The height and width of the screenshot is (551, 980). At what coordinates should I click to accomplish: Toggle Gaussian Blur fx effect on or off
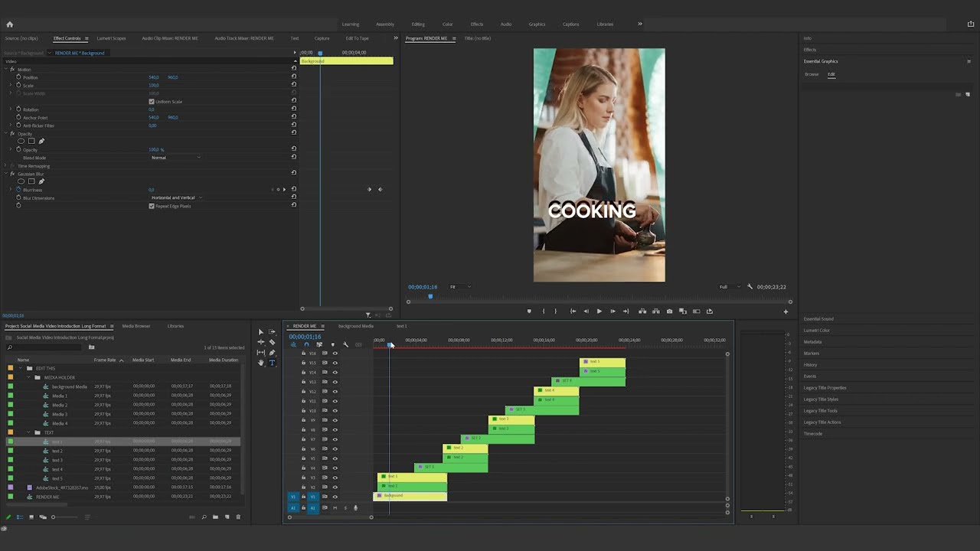(x=12, y=174)
